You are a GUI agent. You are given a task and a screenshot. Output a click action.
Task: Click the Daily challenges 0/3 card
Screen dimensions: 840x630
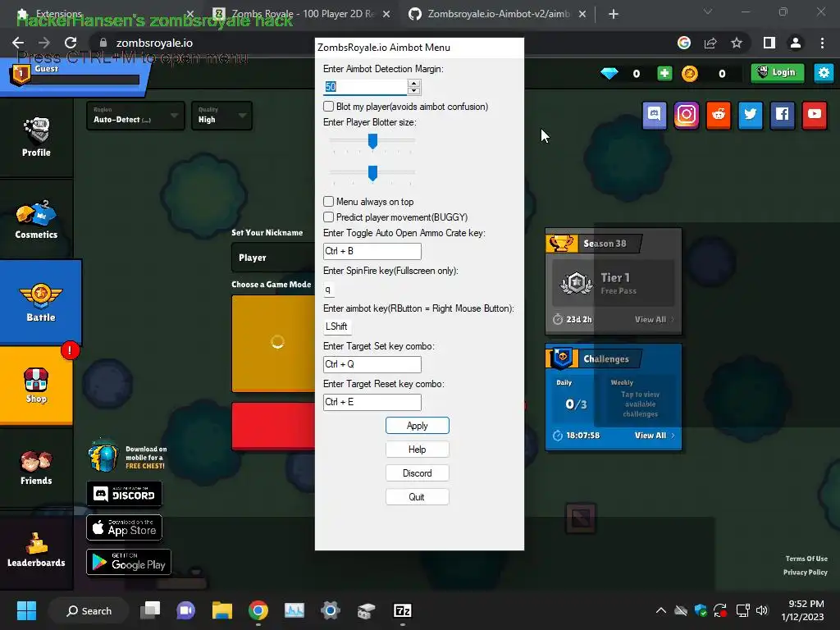(576, 399)
